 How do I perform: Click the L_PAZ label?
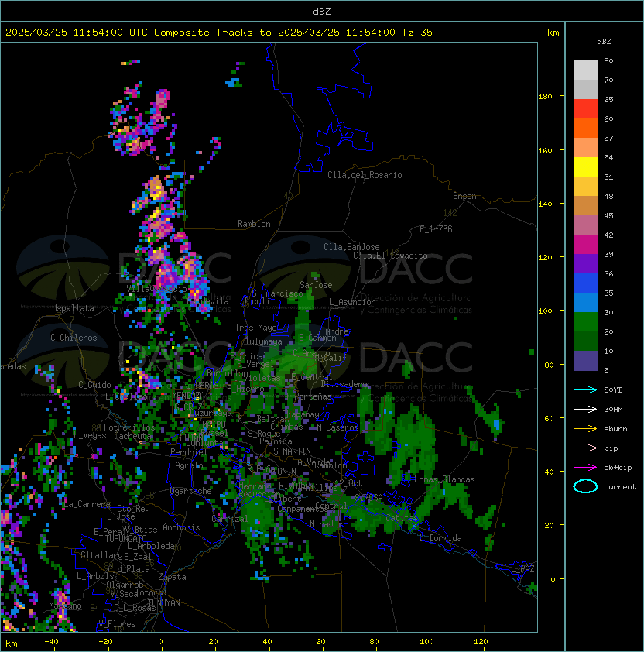(x=522, y=569)
